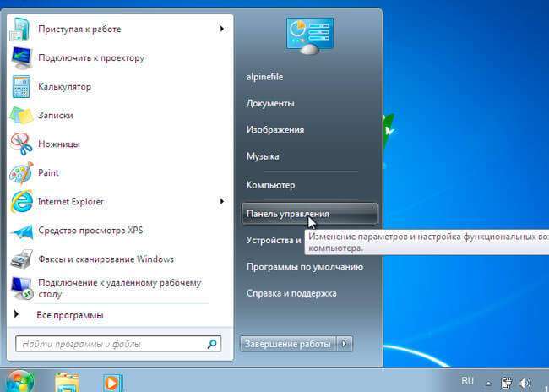Viewport: 549px width, 392px height.
Task: Click the Завершение работы button
Action: 288,344
